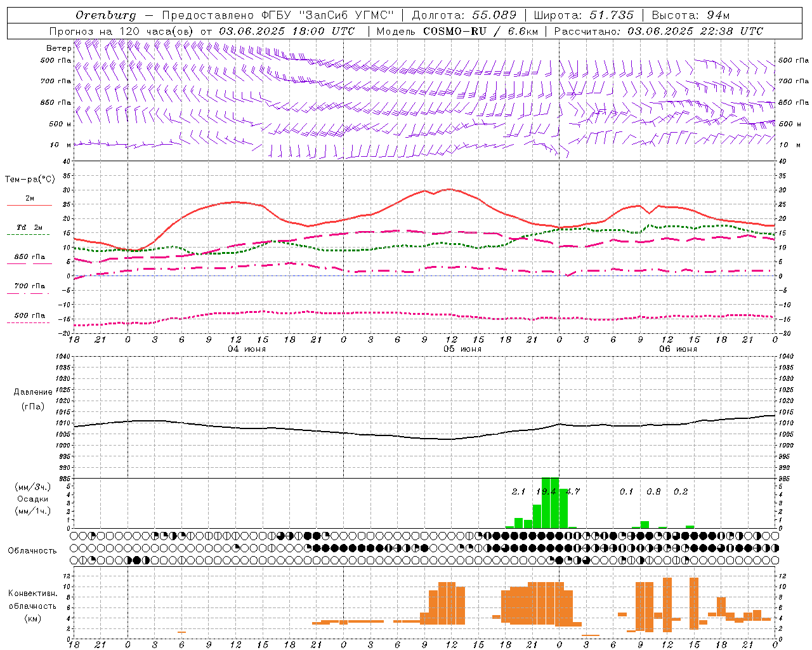Click the 2.1 precipitation amount
This screenshot has height=650, width=812.
(519, 492)
